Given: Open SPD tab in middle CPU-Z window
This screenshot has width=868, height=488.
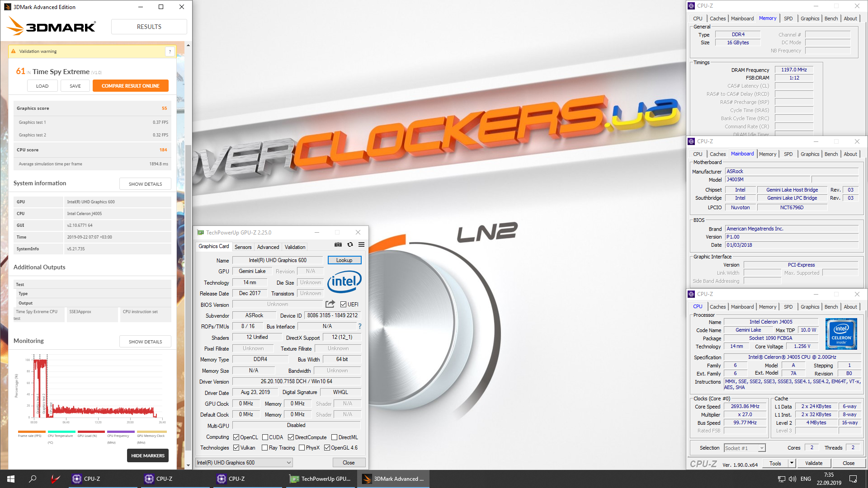Looking at the screenshot, I should pyautogui.click(x=788, y=154).
